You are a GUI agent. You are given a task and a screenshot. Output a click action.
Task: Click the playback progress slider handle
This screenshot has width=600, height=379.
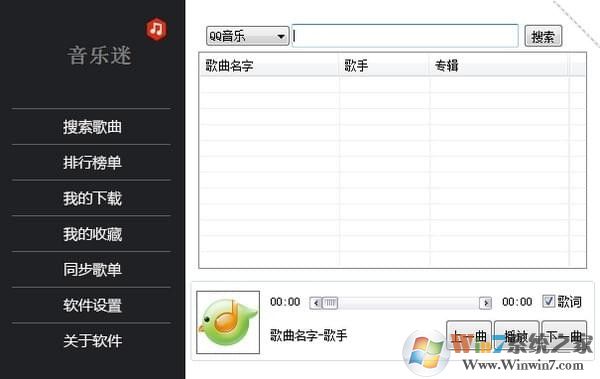coord(330,303)
